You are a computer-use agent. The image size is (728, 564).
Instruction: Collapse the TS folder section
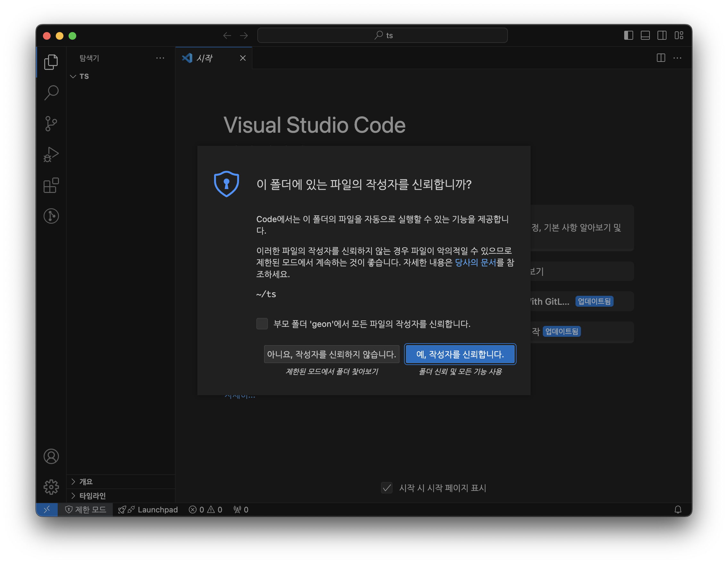click(x=73, y=76)
